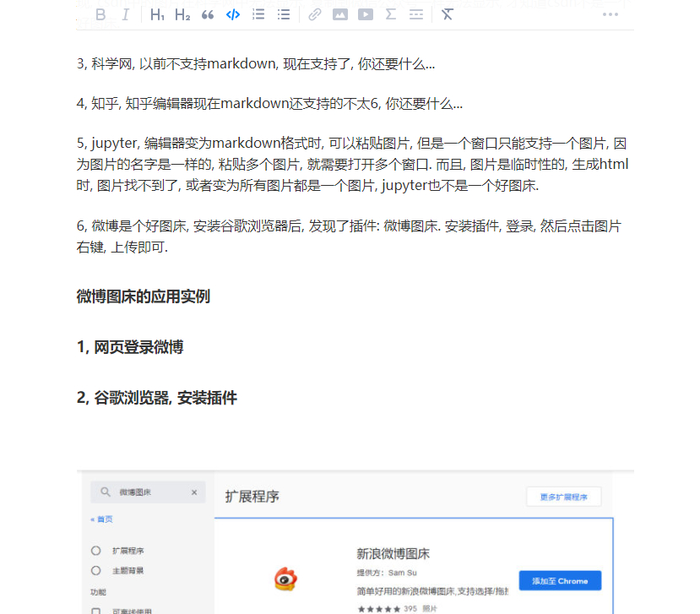
Task: Insert a horizontal divider line
Action: click(416, 14)
